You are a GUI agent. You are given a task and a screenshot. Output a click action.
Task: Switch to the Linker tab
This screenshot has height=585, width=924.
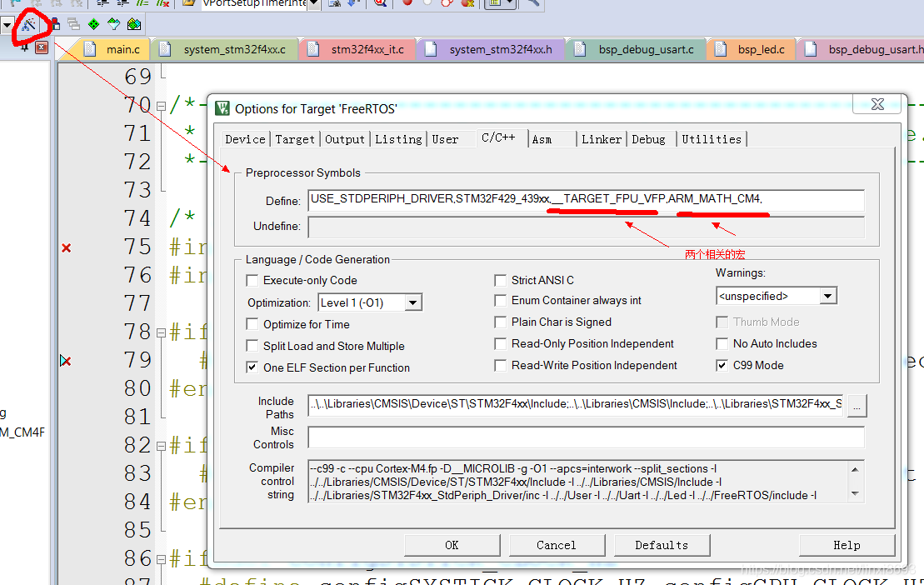pyautogui.click(x=601, y=139)
